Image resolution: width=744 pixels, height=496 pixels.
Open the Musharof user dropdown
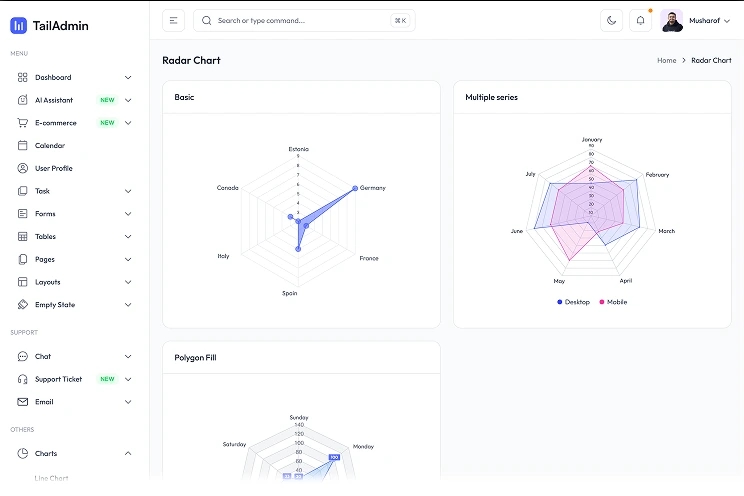(x=709, y=20)
